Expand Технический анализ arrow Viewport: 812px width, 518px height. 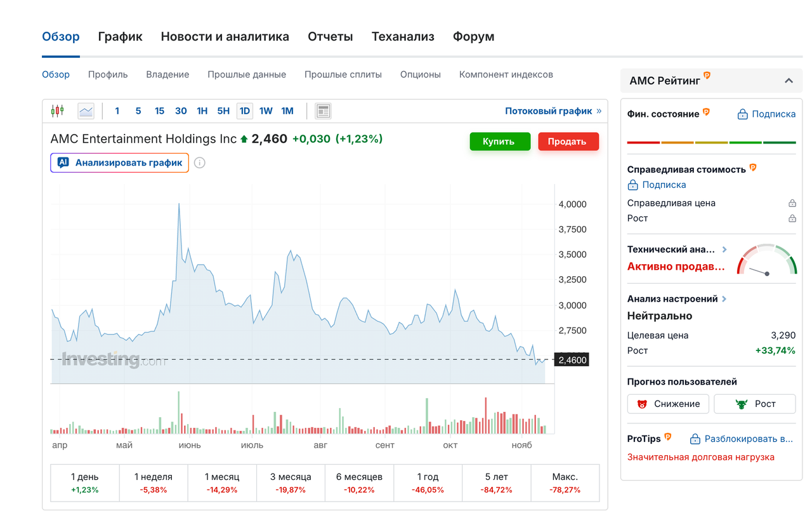point(724,249)
